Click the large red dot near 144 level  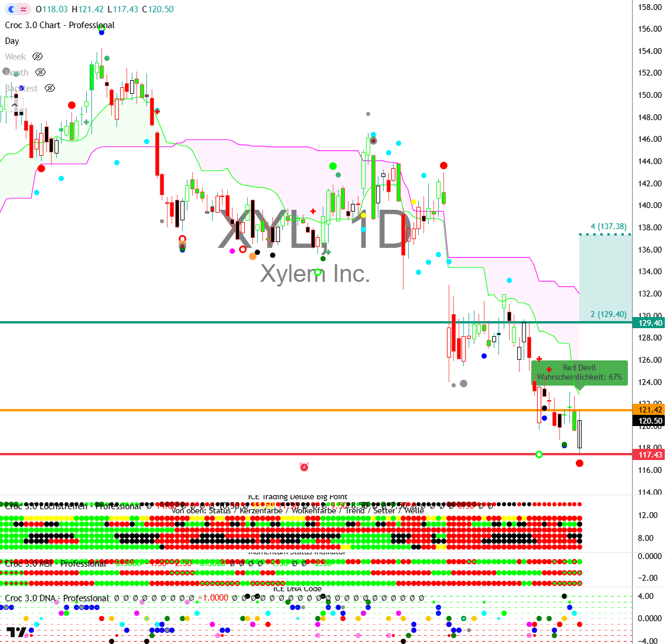443,166
